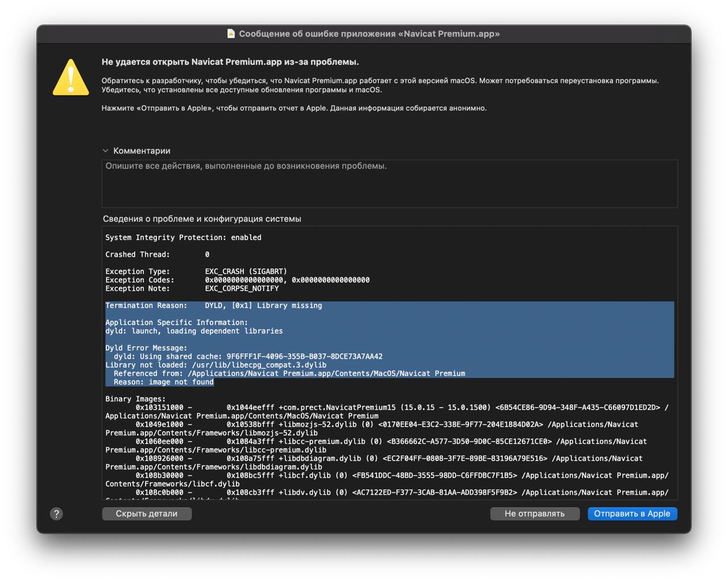Click the help question mark button
728x582 pixels.
coord(56,514)
